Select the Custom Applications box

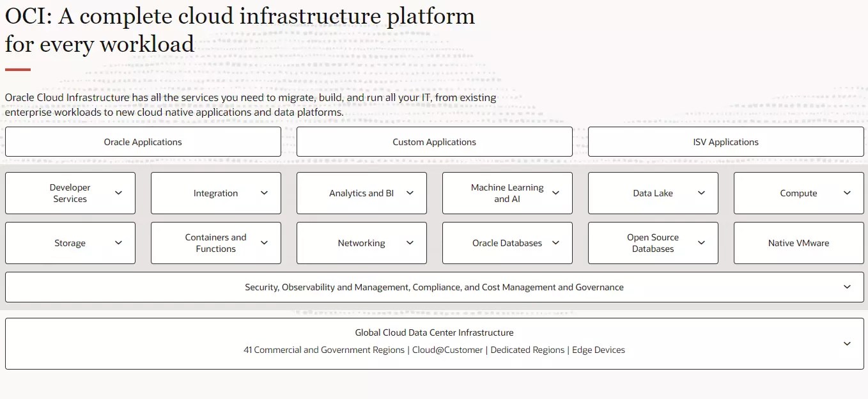point(434,141)
